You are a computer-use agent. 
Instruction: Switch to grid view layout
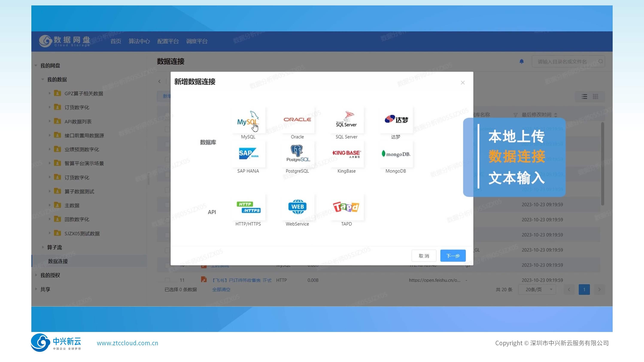point(595,96)
